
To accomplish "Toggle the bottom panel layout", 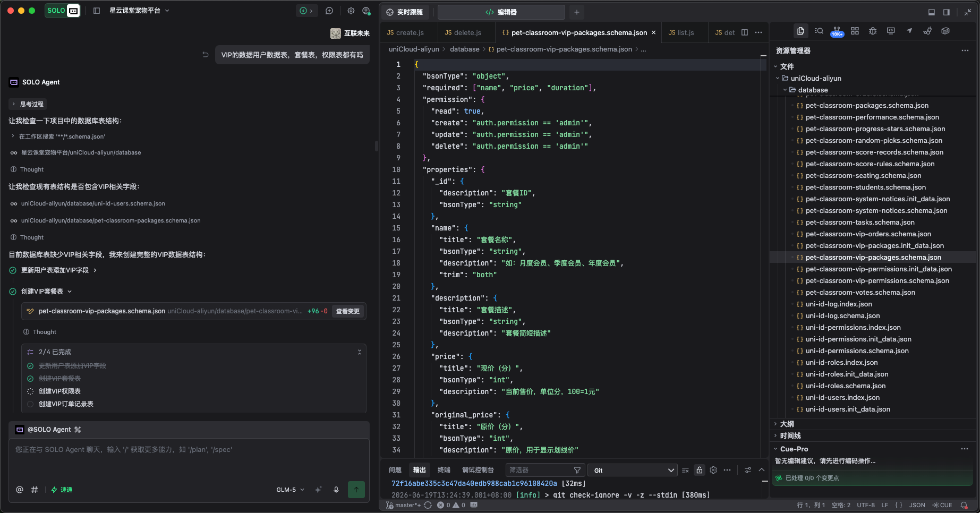I will click(x=932, y=12).
